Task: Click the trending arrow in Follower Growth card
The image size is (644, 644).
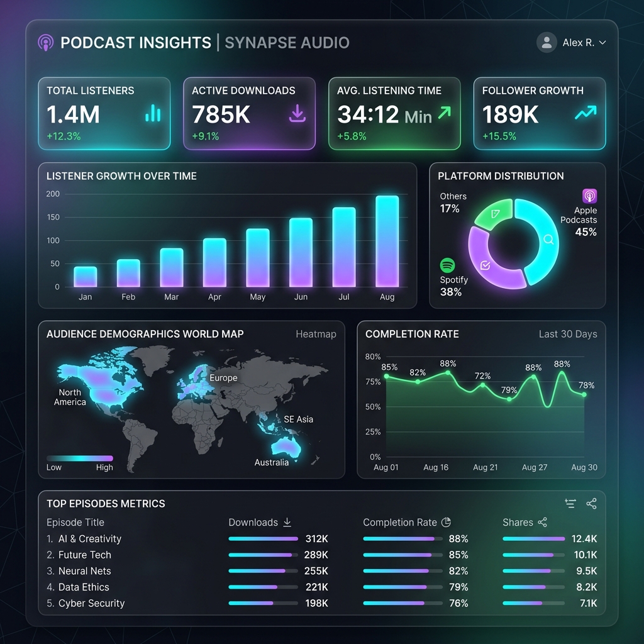Action: [x=586, y=112]
